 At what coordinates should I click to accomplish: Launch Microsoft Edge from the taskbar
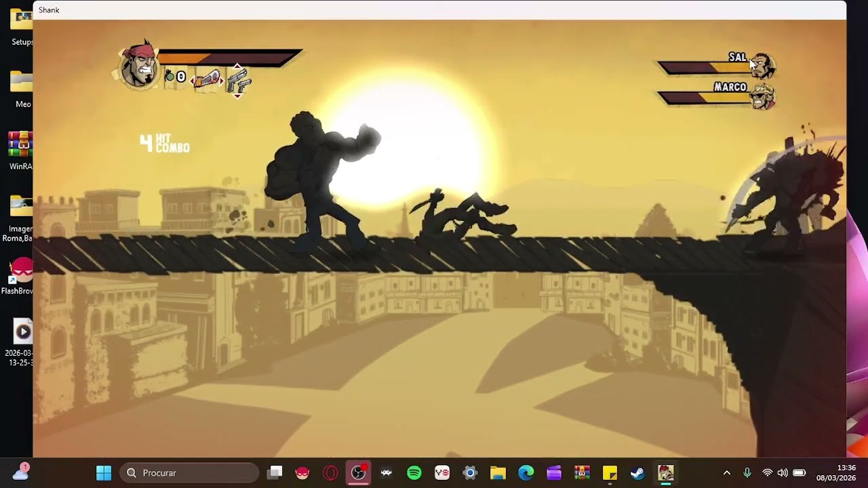coord(526,473)
